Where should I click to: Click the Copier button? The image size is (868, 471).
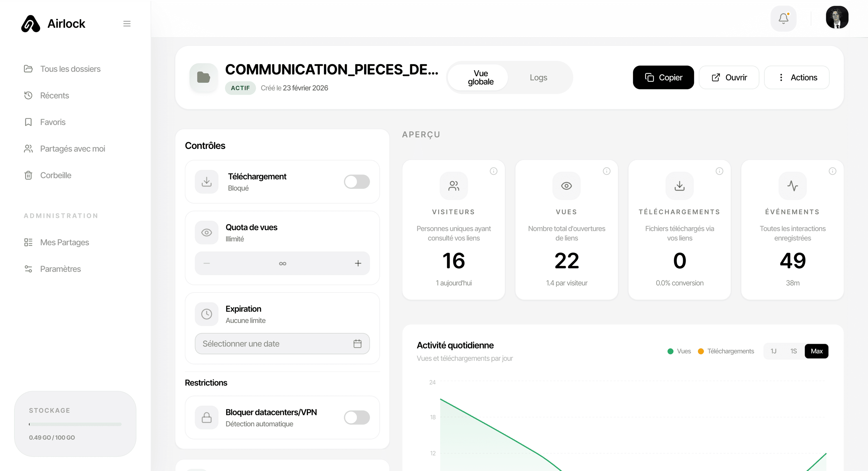point(663,77)
